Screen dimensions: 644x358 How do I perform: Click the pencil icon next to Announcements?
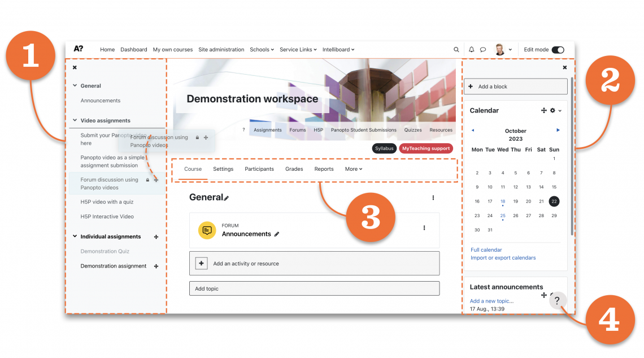coord(277,234)
